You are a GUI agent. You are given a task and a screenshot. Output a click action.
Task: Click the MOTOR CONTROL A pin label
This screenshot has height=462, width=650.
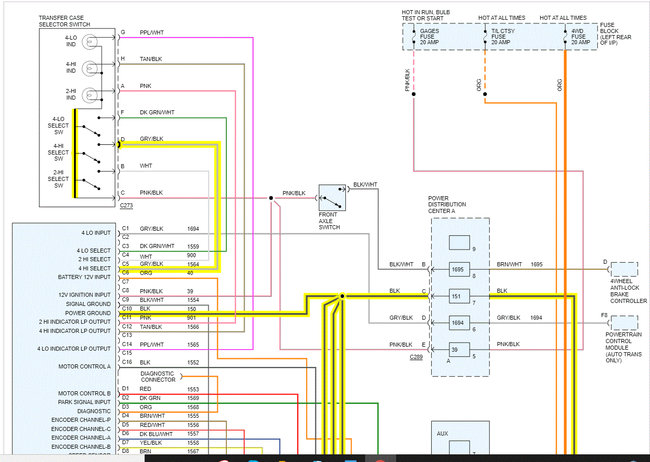(85, 367)
